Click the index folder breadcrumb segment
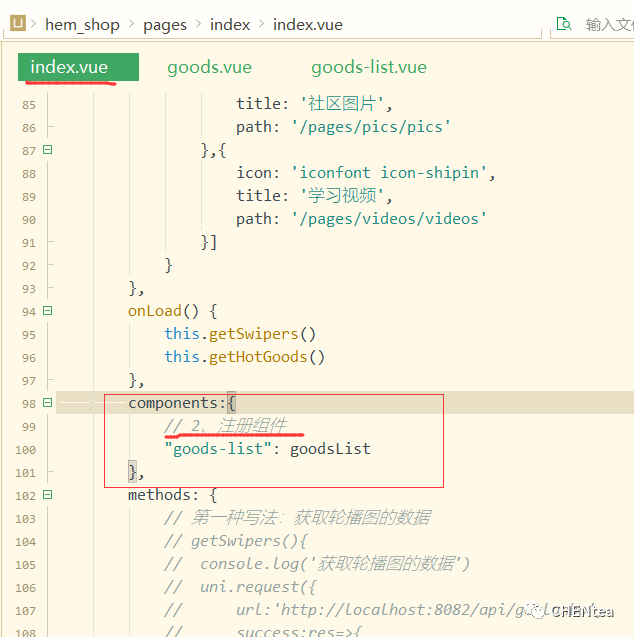634x637 pixels. coord(230,24)
